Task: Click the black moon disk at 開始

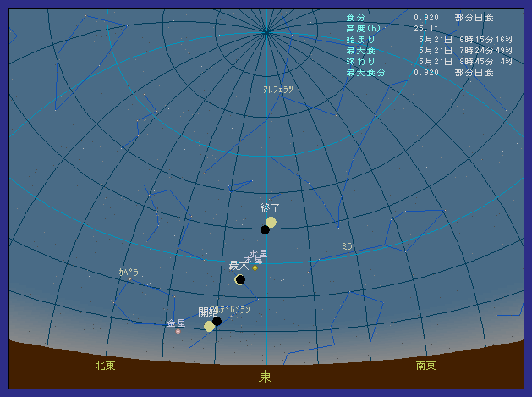Action: pyautogui.click(x=217, y=321)
